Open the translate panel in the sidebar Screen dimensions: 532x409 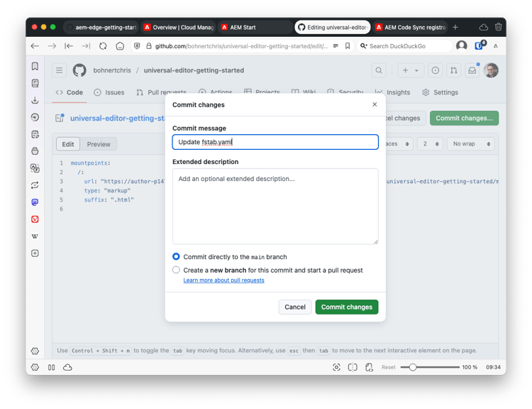(x=35, y=168)
